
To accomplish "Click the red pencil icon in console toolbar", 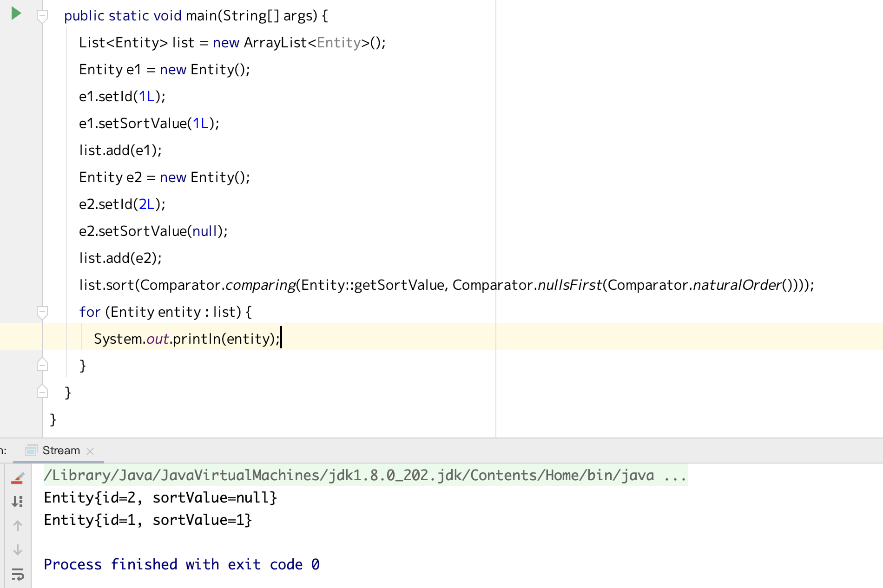I will coord(18,478).
